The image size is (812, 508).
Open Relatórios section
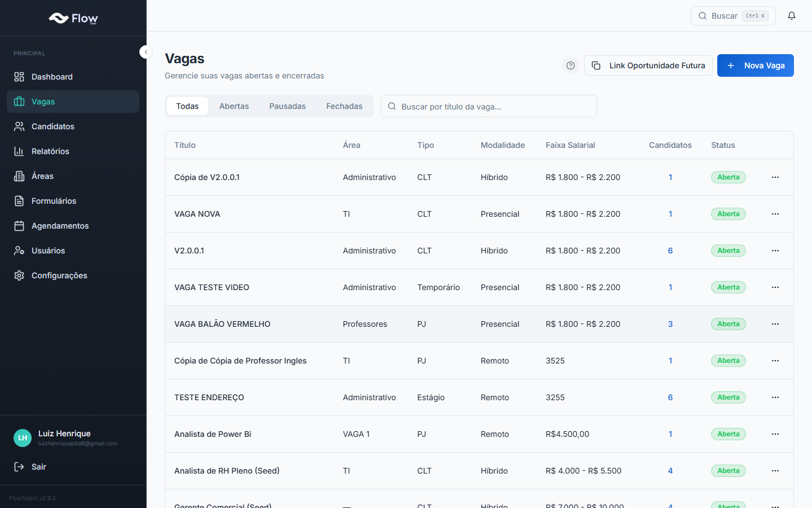(50, 151)
